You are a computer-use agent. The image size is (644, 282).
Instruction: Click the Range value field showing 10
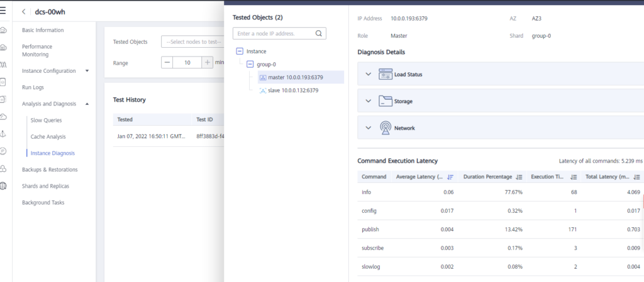click(x=187, y=63)
